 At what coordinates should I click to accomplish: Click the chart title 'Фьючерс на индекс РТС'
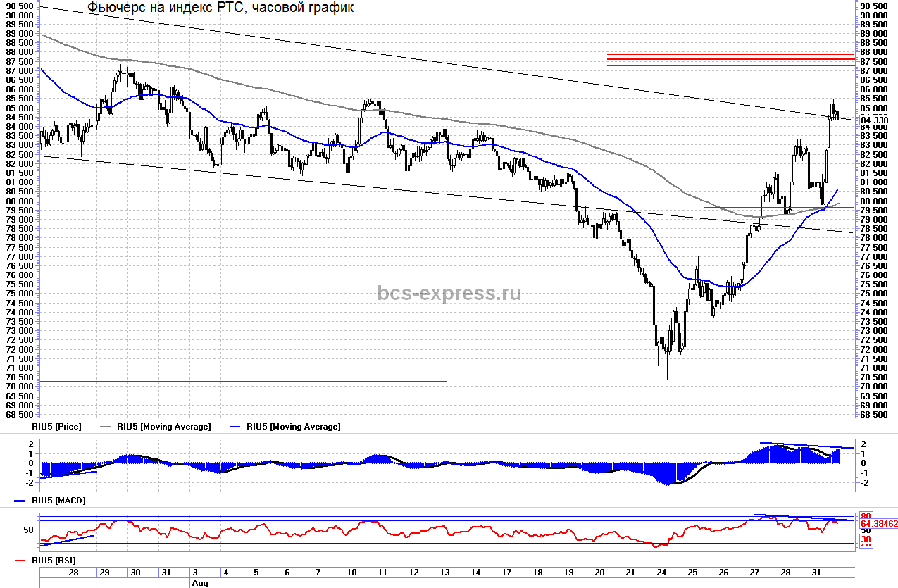(220, 8)
